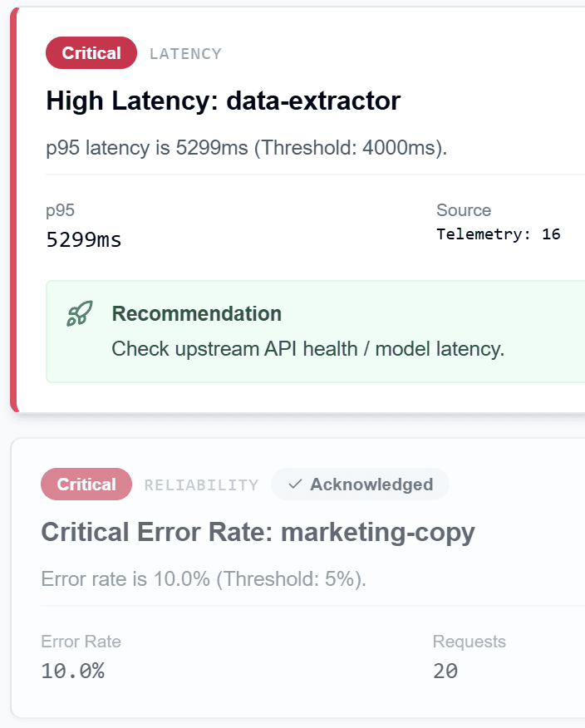
Task: Click the Telemetry: 16 source value
Action: click(x=499, y=234)
